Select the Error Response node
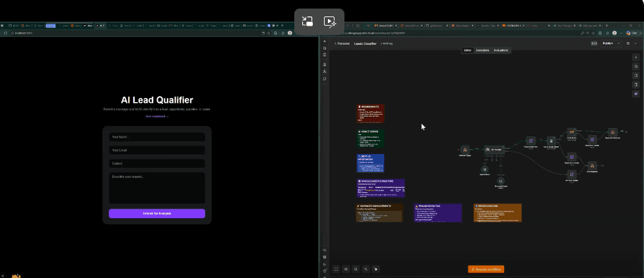 pos(592,165)
